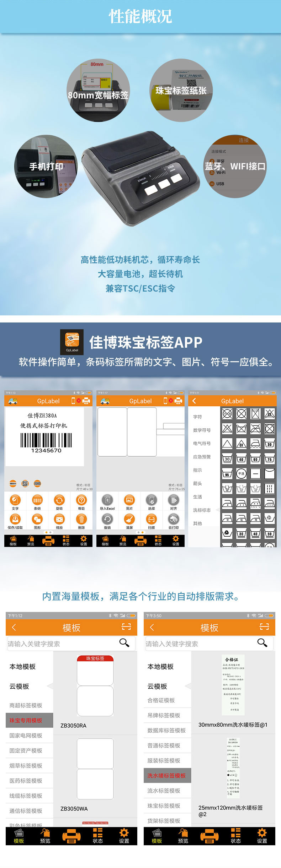
Task: Open 本地模板 on 下午1:12 模板 screen
Action: [x=22, y=667]
